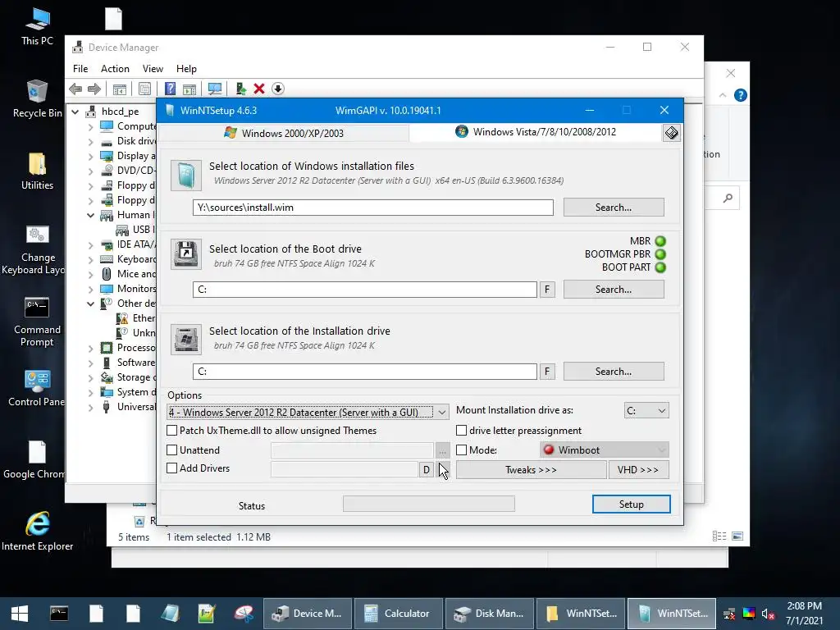Switch to Windows Vista/7/8/10/2008/2012 tab

[x=536, y=132]
